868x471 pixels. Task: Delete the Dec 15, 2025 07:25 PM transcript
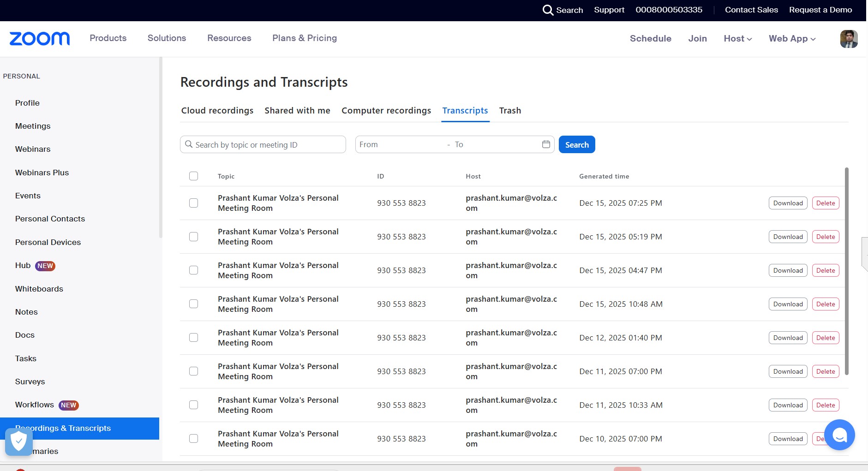826,203
